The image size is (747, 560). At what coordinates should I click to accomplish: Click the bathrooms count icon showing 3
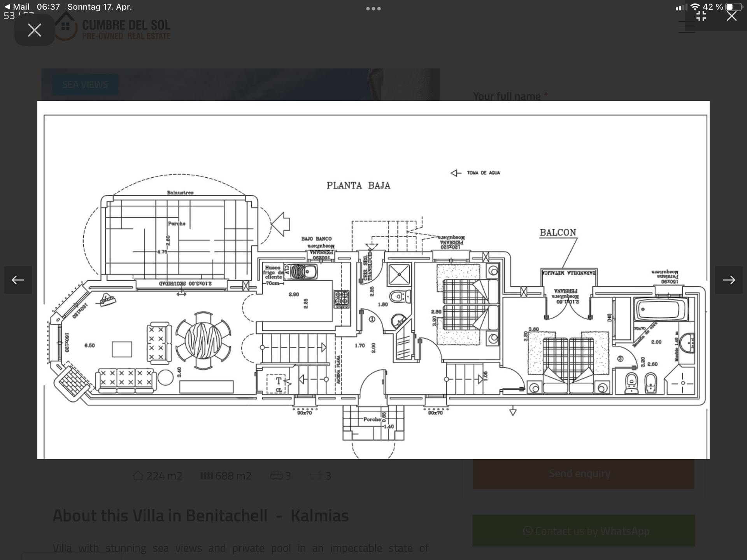point(320,476)
